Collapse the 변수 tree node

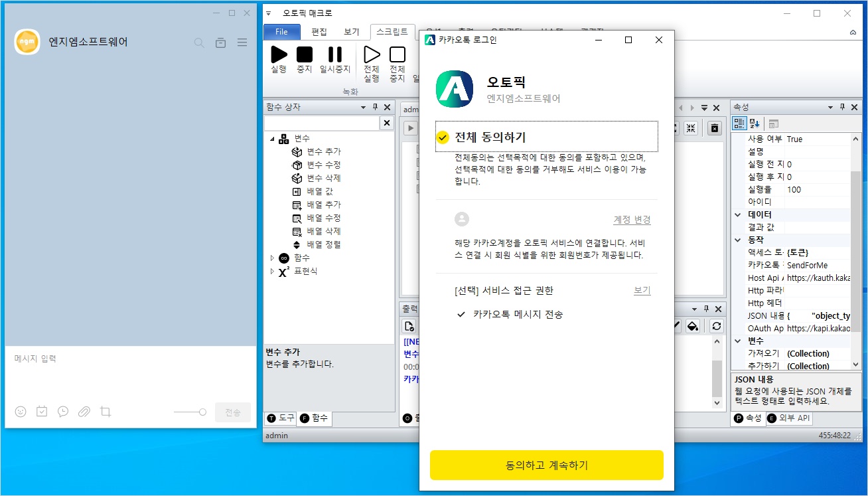(272, 139)
